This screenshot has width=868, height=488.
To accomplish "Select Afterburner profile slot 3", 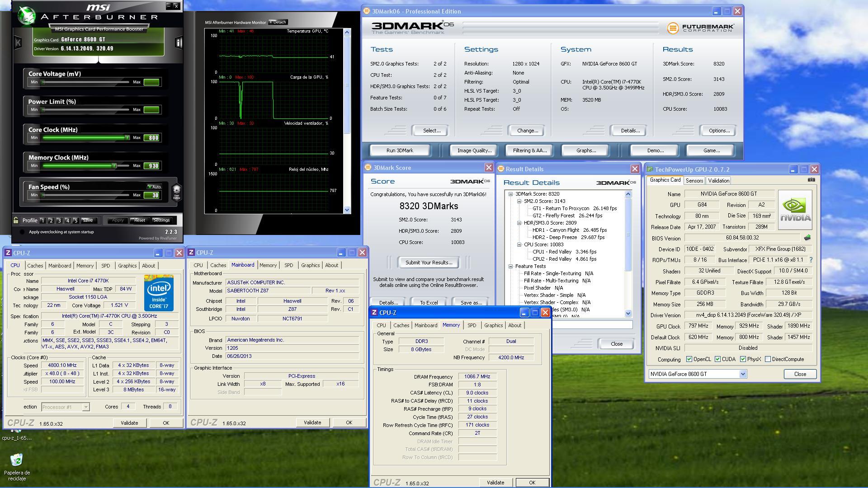I will click(59, 221).
